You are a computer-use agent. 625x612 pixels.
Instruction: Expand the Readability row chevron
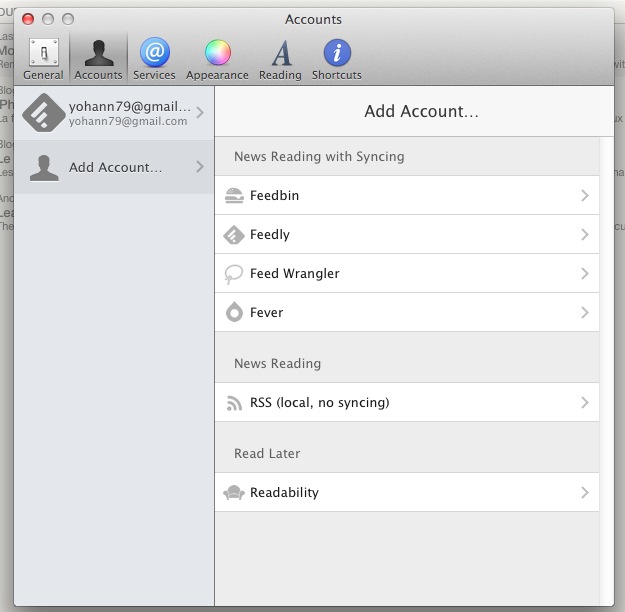(585, 493)
